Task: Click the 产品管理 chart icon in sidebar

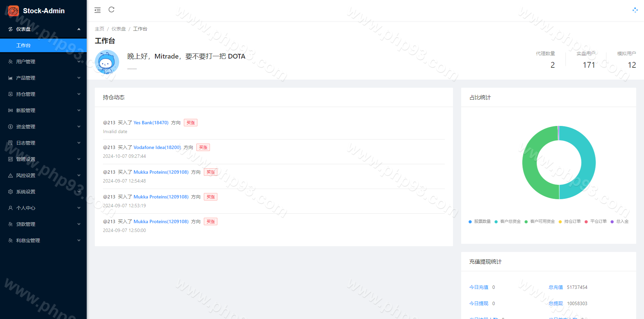Action: pyautogui.click(x=10, y=78)
